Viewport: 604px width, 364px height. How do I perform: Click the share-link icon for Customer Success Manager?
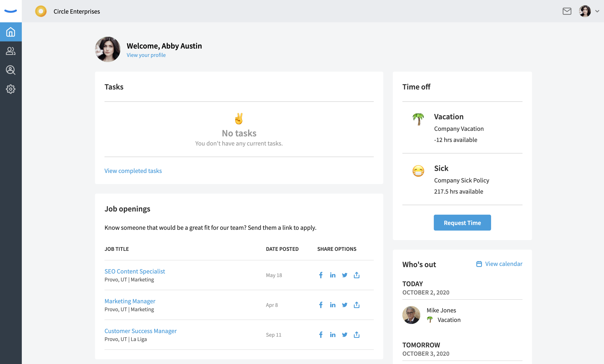[x=357, y=335]
